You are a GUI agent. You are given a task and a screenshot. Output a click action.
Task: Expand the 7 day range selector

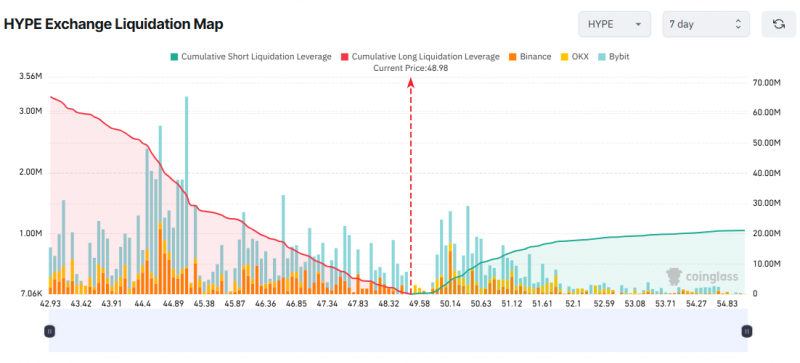(706, 24)
